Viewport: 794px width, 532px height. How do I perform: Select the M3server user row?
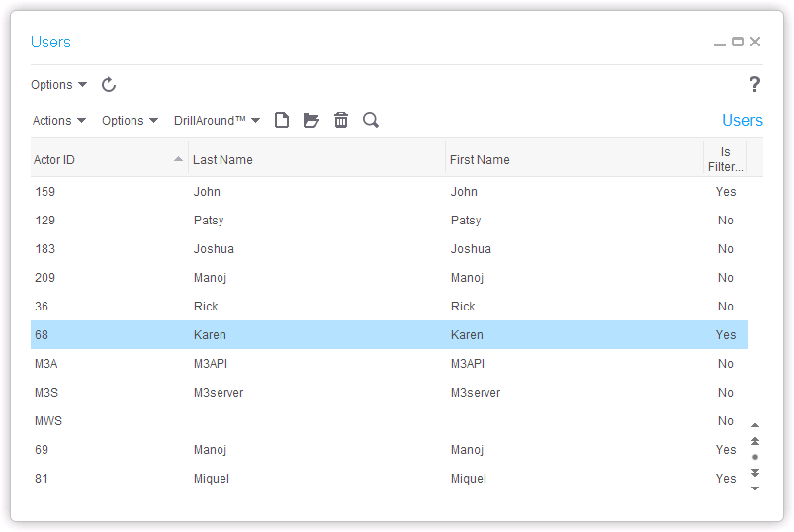[386, 393]
